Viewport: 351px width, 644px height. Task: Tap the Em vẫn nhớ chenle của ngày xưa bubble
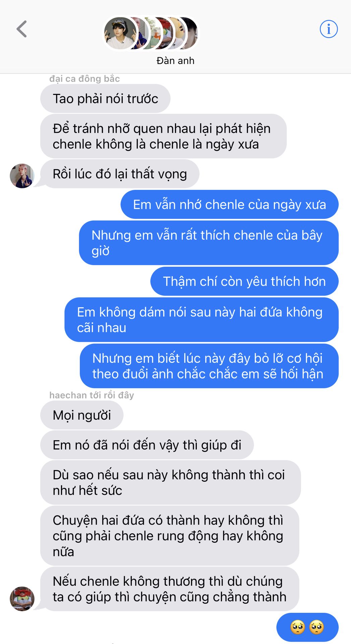click(x=229, y=205)
